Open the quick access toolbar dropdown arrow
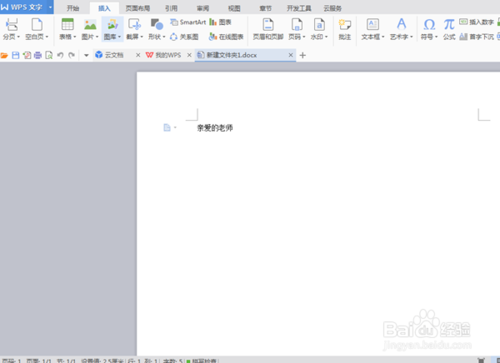Viewport: 500px width, 363px height. (x=86, y=55)
